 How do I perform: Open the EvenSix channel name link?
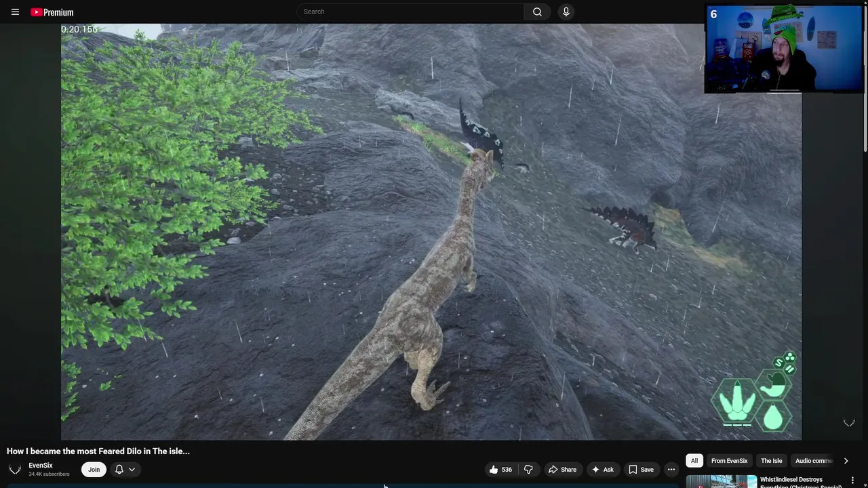click(x=41, y=465)
